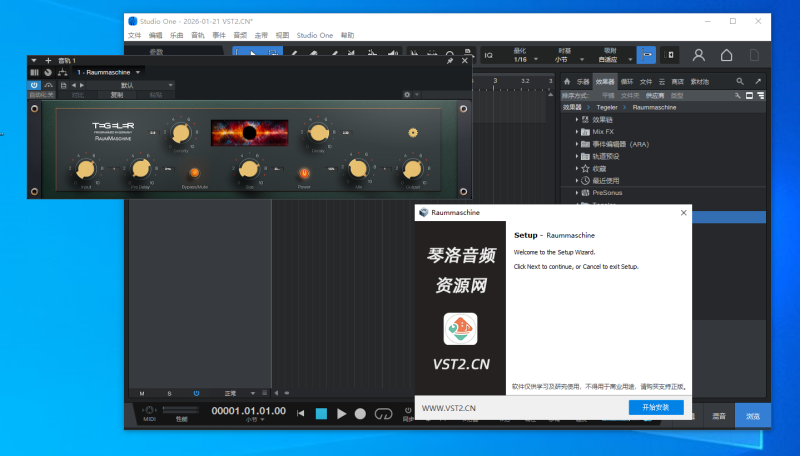The image size is (800, 456).
Task: Click the 复制 button in plugin header
Action: pos(117,95)
